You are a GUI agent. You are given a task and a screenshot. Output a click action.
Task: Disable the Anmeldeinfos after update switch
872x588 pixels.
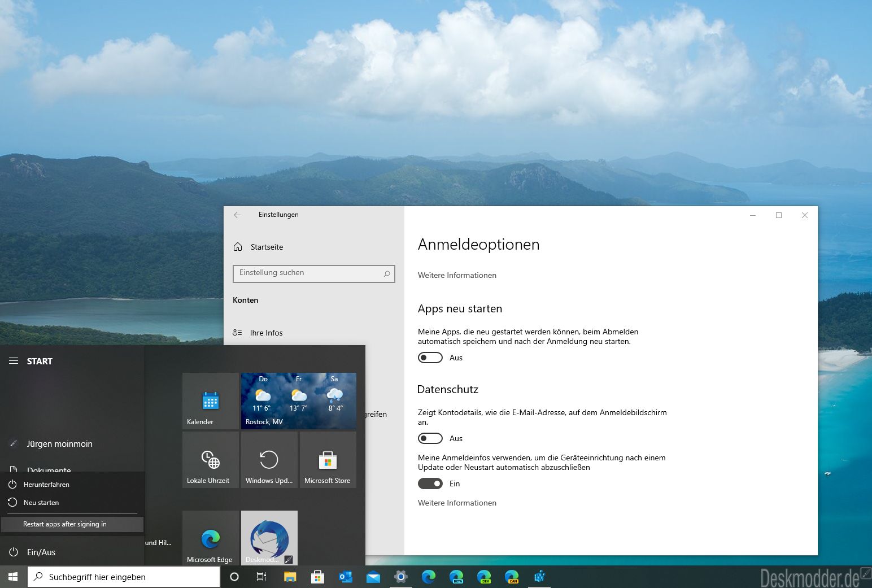(430, 484)
